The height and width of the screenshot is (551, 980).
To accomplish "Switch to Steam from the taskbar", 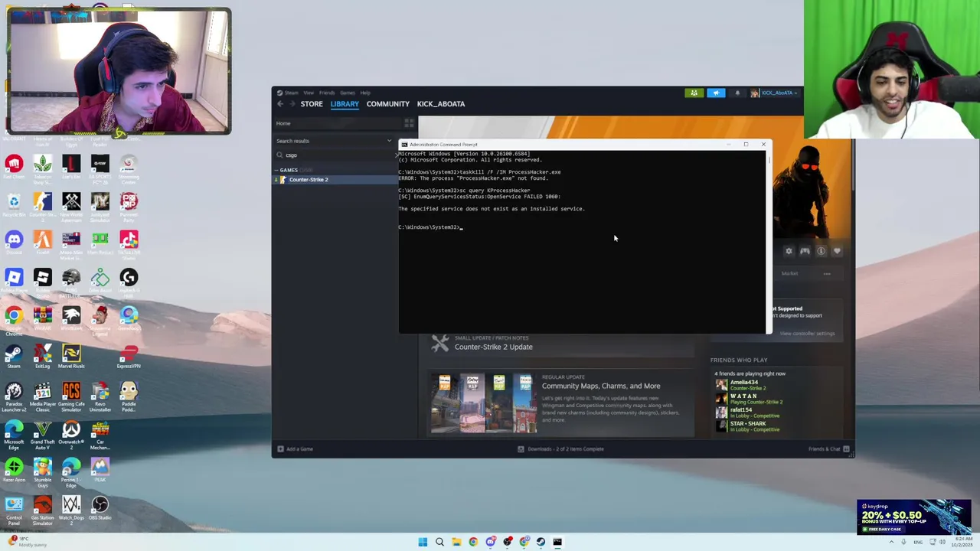I will point(541,542).
